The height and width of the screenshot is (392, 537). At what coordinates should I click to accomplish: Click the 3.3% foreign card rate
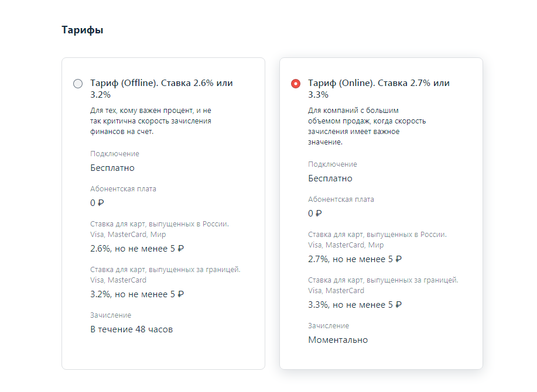point(355,305)
